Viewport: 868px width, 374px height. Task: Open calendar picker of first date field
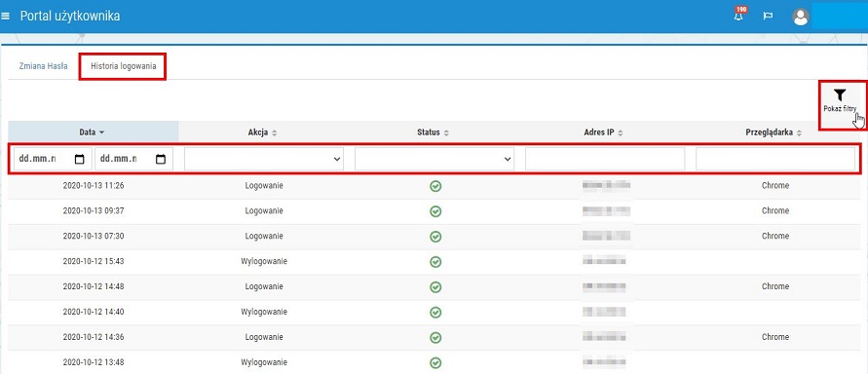pyautogui.click(x=79, y=160)
